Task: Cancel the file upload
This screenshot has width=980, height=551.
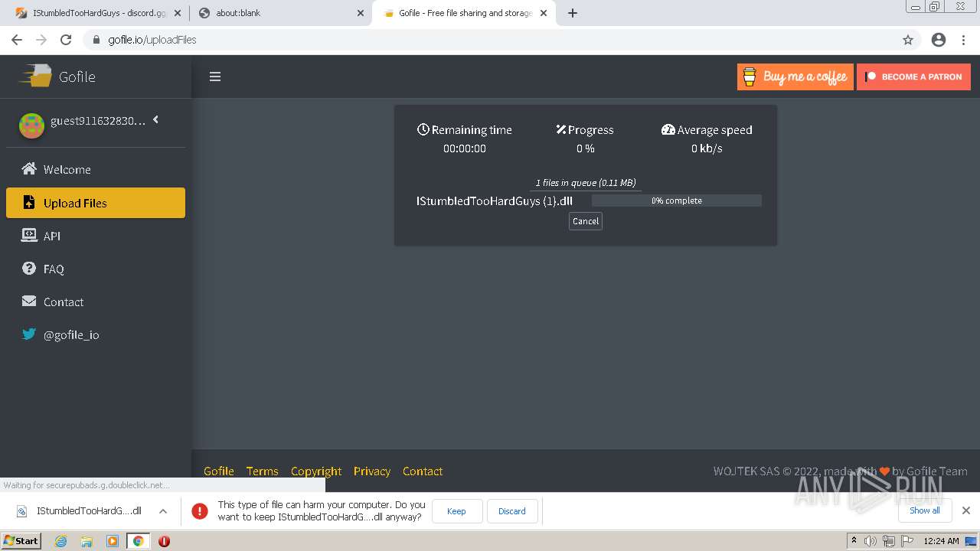Action: 586,221
